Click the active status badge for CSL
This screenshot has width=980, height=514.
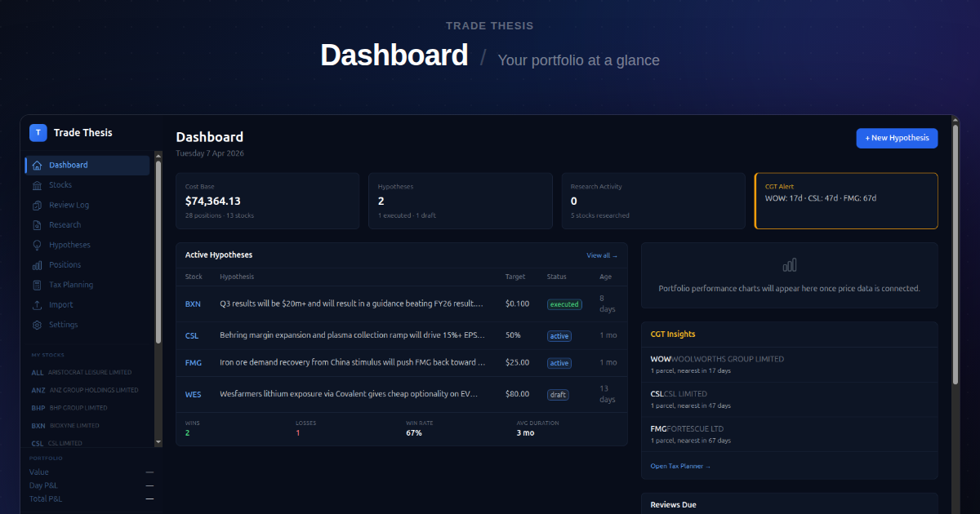point(559,336)
